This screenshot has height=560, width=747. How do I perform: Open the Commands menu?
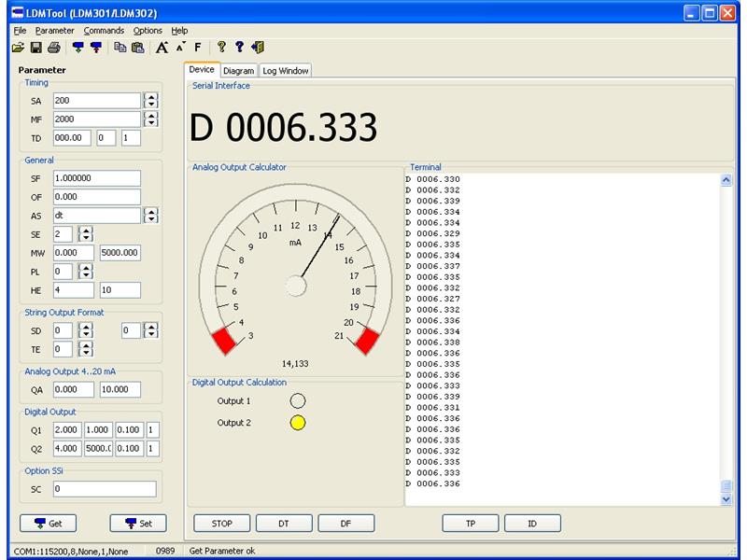[x=104, y=31]
